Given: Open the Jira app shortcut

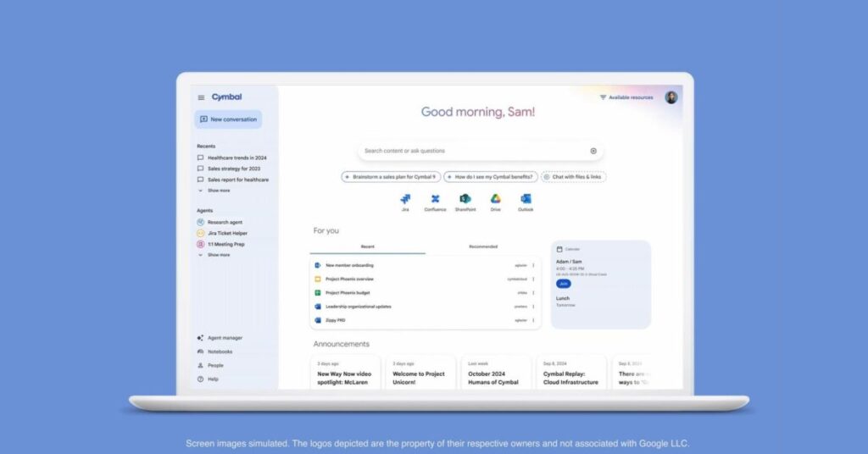Looking at the screenshot, I should [x=405, y=202].
